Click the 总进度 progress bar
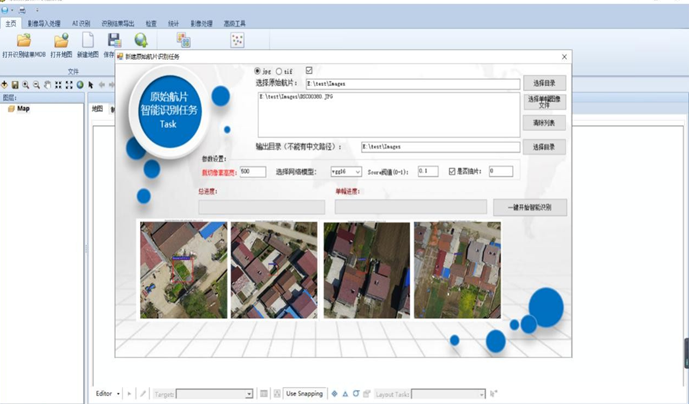The height and width of the screenshot is (404, 690). [x=261, y=207]
